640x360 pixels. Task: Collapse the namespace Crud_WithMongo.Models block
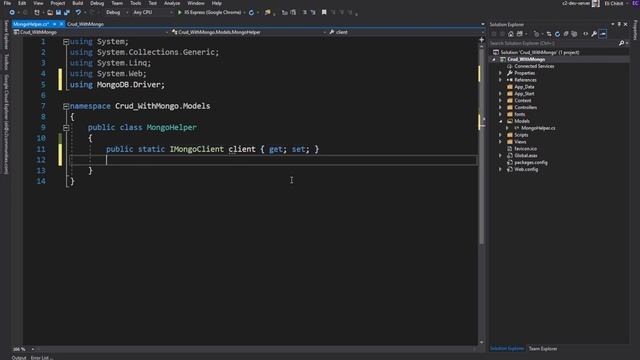coord(66,106)
